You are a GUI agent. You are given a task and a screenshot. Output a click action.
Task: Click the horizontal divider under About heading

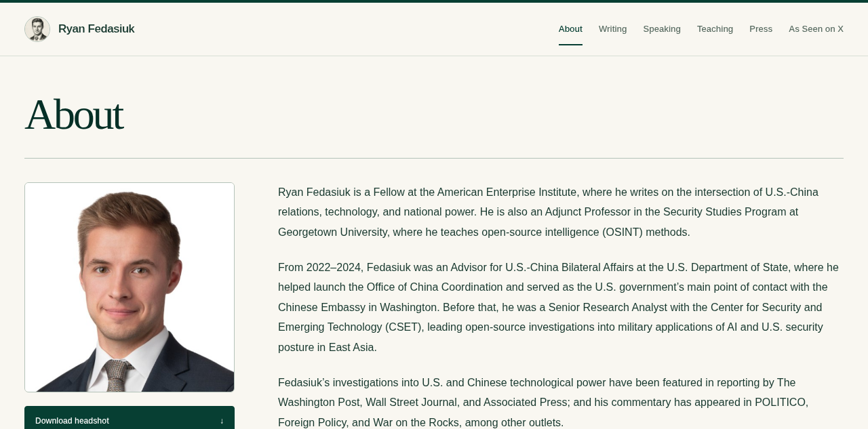434,159
